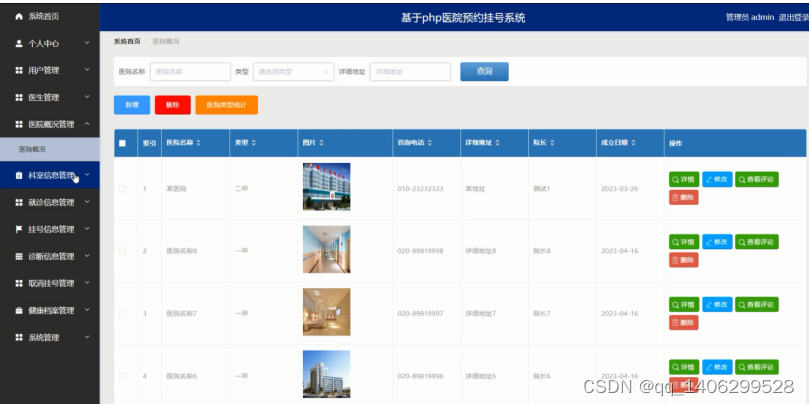Click the home icon beside 系统首页
The width and height of the screenshot is (809, 406).
(19, 17)
